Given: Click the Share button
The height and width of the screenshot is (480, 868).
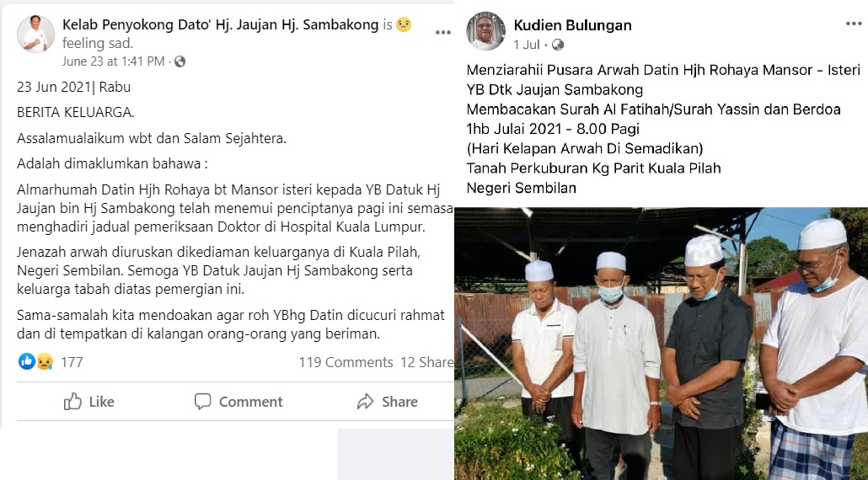Looking at the screenshot, I should 387,402.
